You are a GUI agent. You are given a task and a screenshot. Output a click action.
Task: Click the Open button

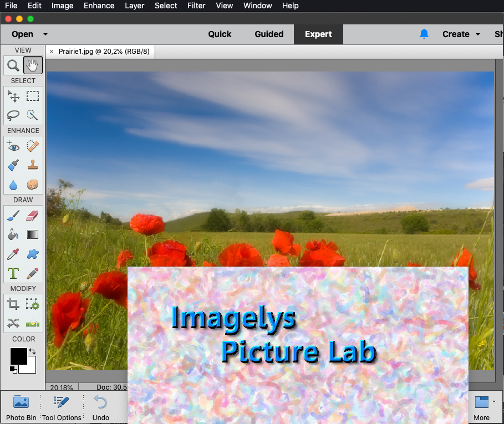coord(23,34)
